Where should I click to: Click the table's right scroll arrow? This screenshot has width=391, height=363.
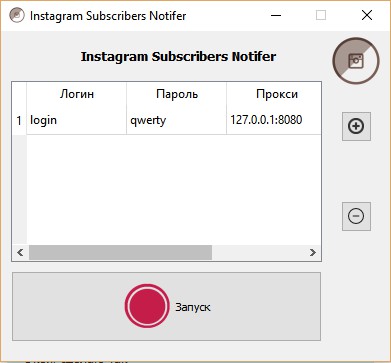[313, 253]
